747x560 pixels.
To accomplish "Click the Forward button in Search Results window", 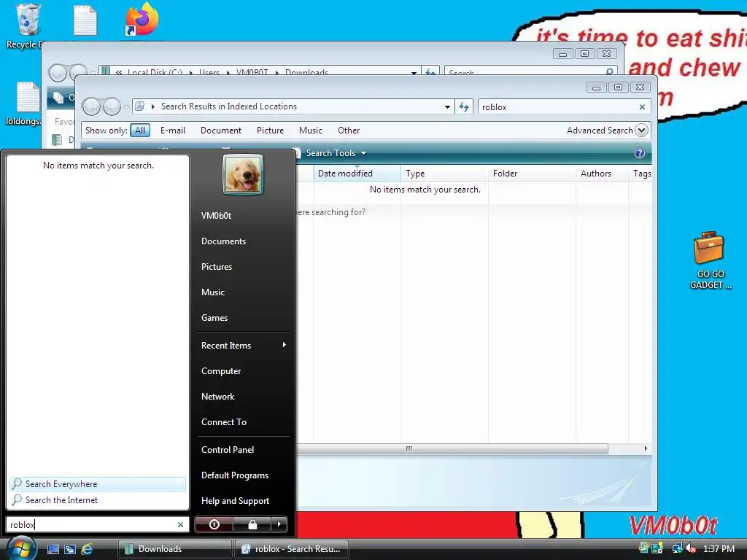I will coord(112,106).
